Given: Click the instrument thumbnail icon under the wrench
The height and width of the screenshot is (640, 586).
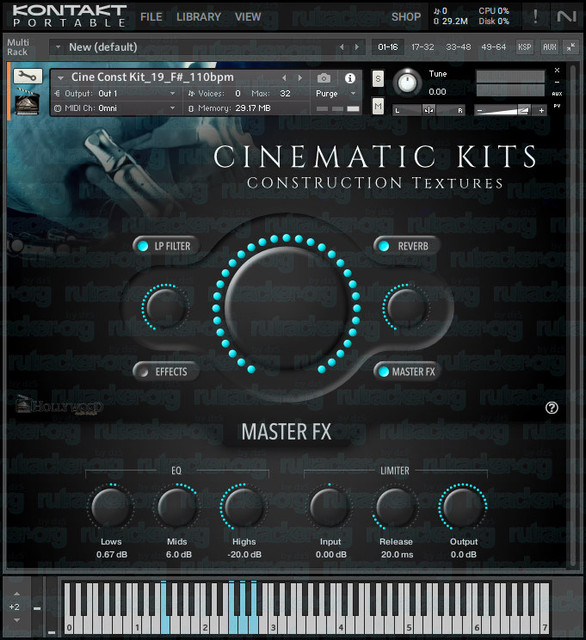Looking at the screenshot, I should (x=27, y=102).
